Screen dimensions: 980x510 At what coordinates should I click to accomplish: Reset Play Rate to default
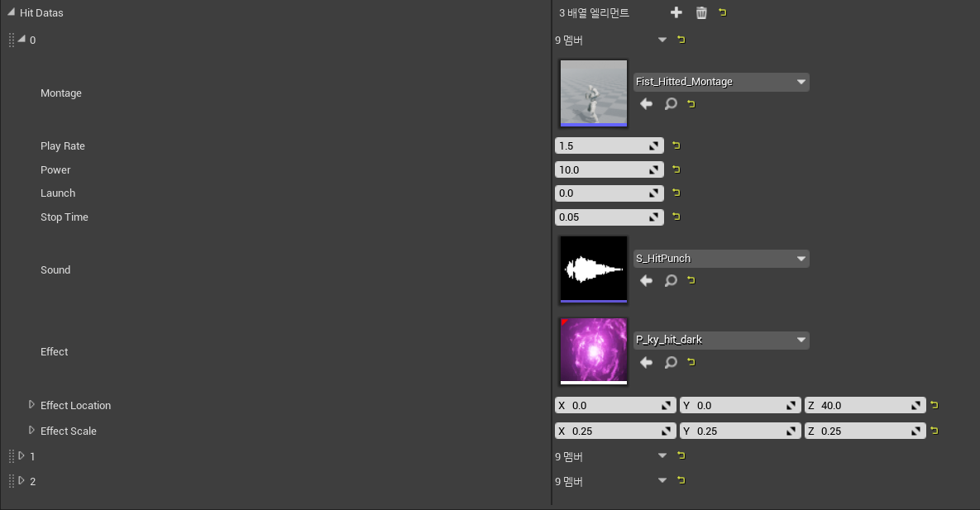(x=676, y=145)
